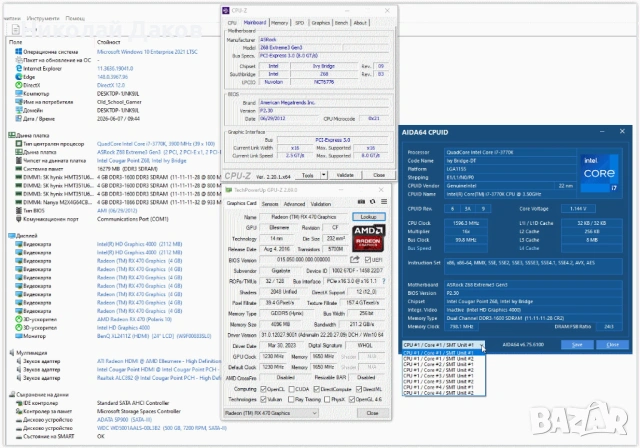Open the Microsoft Windows 10 Enterprise link

coord(147,52)
